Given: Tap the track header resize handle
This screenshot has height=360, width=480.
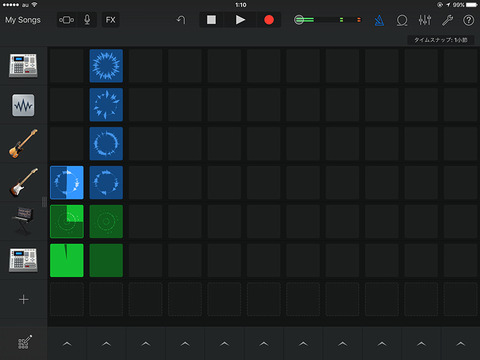Looking at the screenshot, I should pos(44,202).
